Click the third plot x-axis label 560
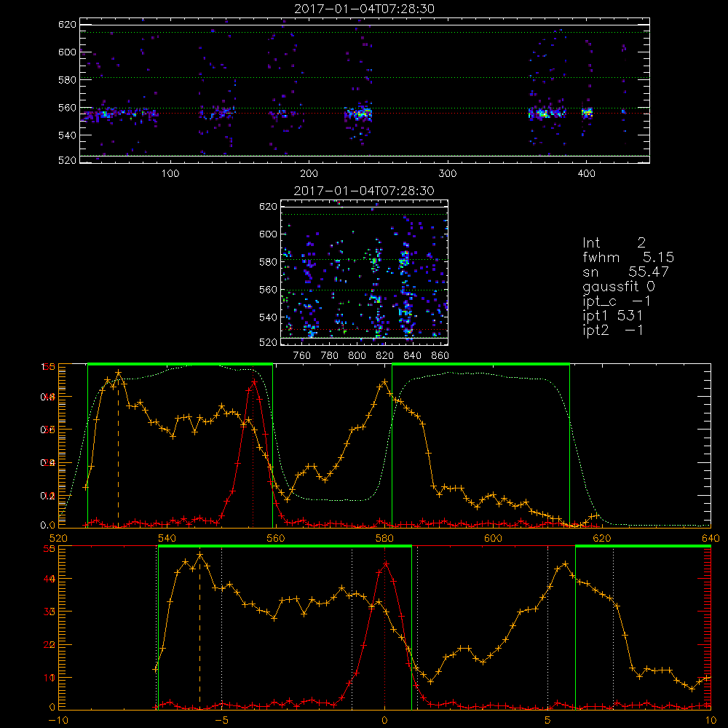 276,539
